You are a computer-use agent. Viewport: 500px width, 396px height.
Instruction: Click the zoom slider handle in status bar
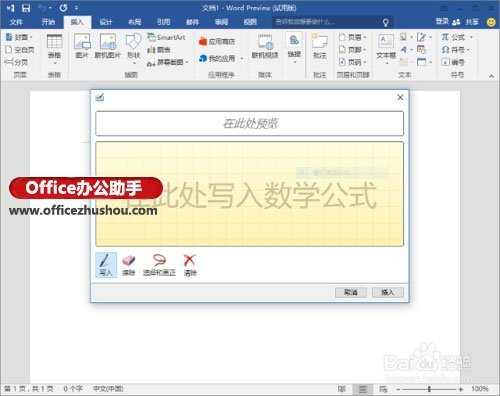coord(429,389)
